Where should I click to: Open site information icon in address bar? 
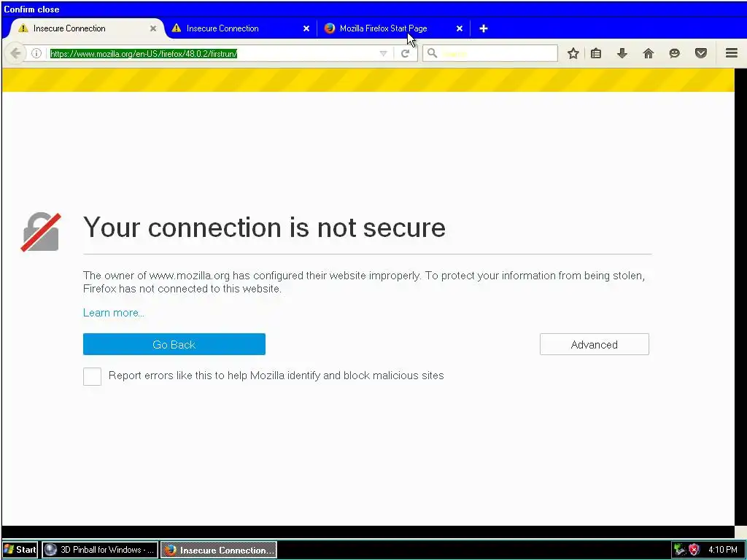tap(36, 53)
